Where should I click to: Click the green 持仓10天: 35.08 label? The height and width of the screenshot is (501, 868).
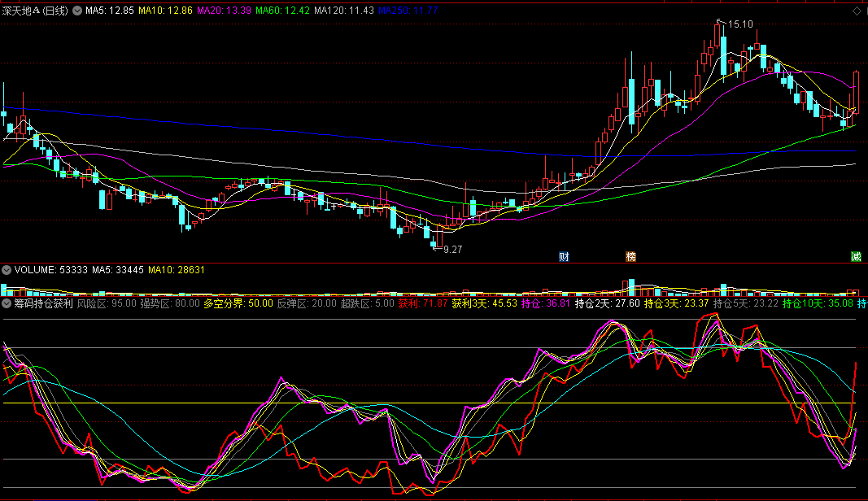(x=818, y=303)
